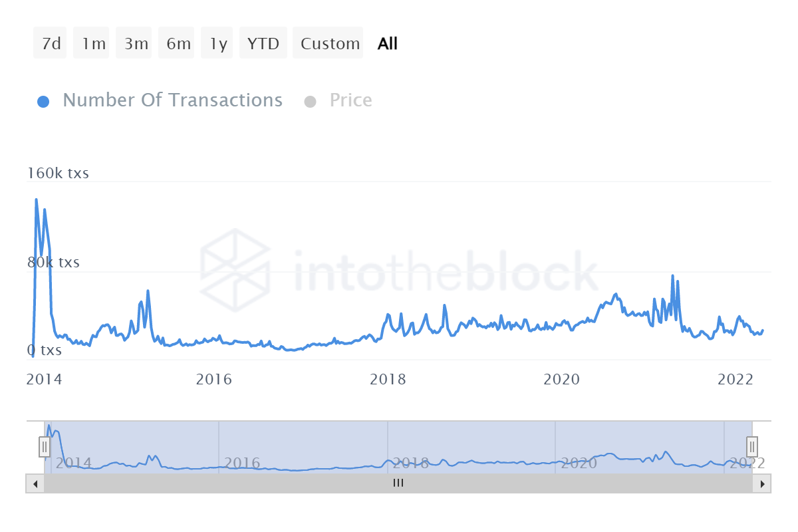Click the horizontal scrollbar thumb grip
The height and width of the screenshot is (532, 798).
[398, 483]
